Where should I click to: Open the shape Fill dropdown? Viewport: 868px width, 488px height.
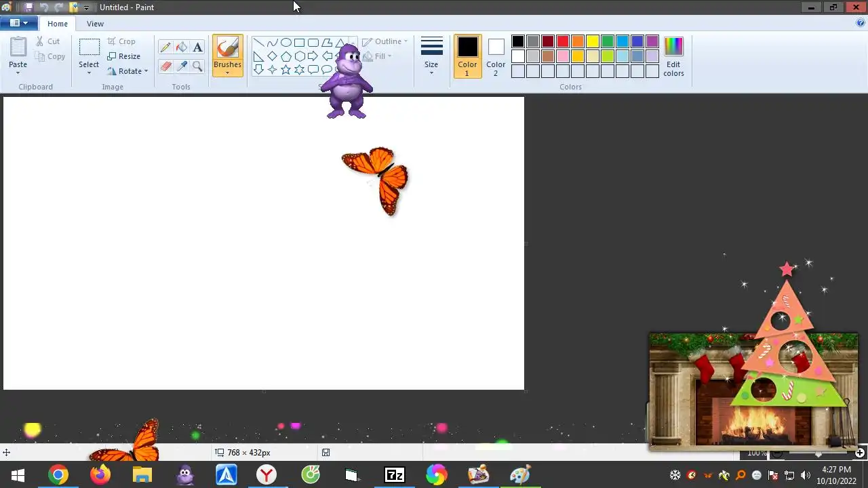pos(376,56)
